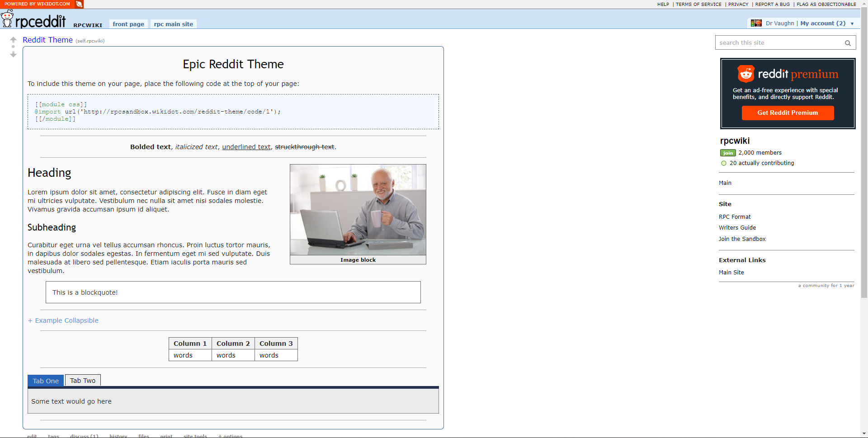Screen dimensions: 868x438
Task: Click the green join button
Action: tap(728, 153)
